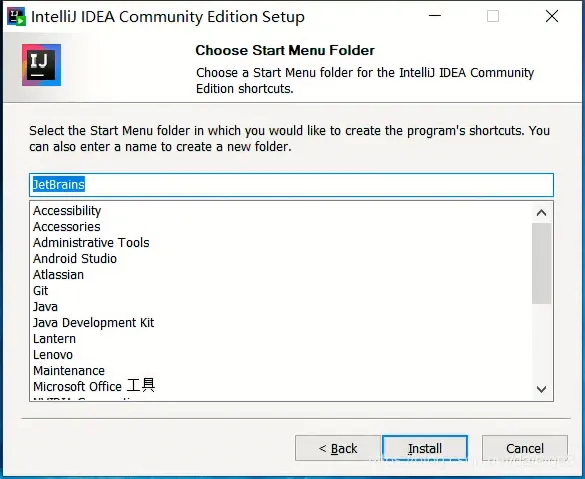The height and width of the screenshot is (479, 585).
Task: Click the large IJ logo in header
Action: (x=41, y=65)
